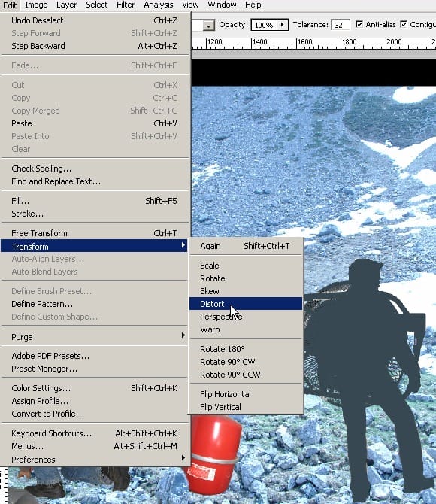Image resolution: width=436 pixels, height=504 pixels.
Task: Select Scale transform
Action: click(x=246, y=266)
